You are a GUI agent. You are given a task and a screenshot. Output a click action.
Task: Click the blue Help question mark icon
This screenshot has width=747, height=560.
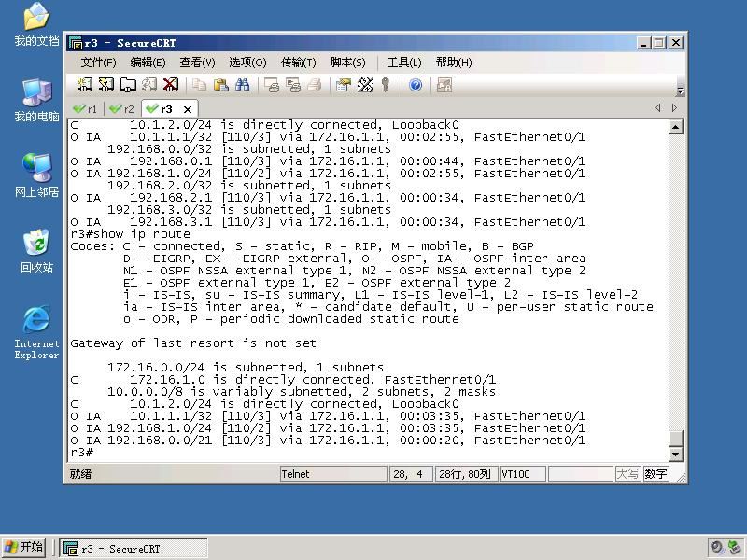click(416, 85)
